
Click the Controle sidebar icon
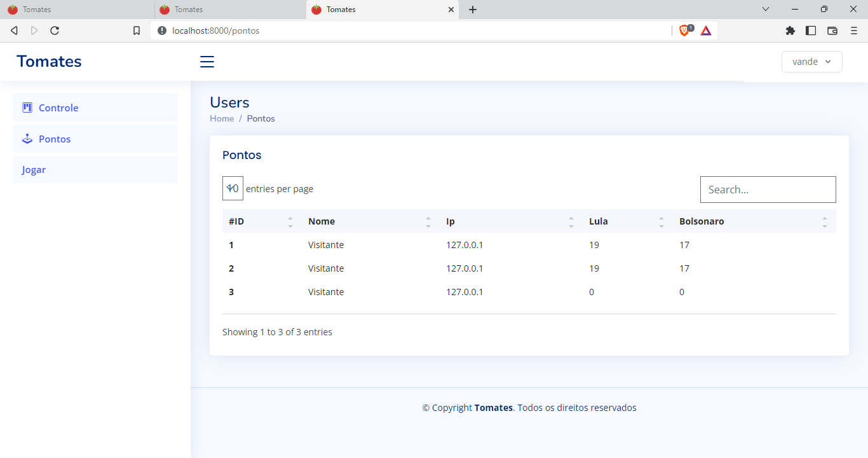click(x=27, y=108)
